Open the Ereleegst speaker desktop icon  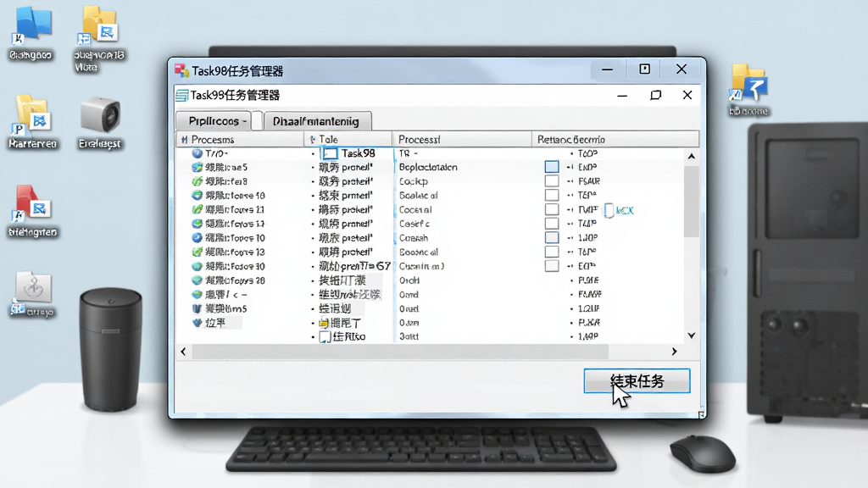point(100,115)
